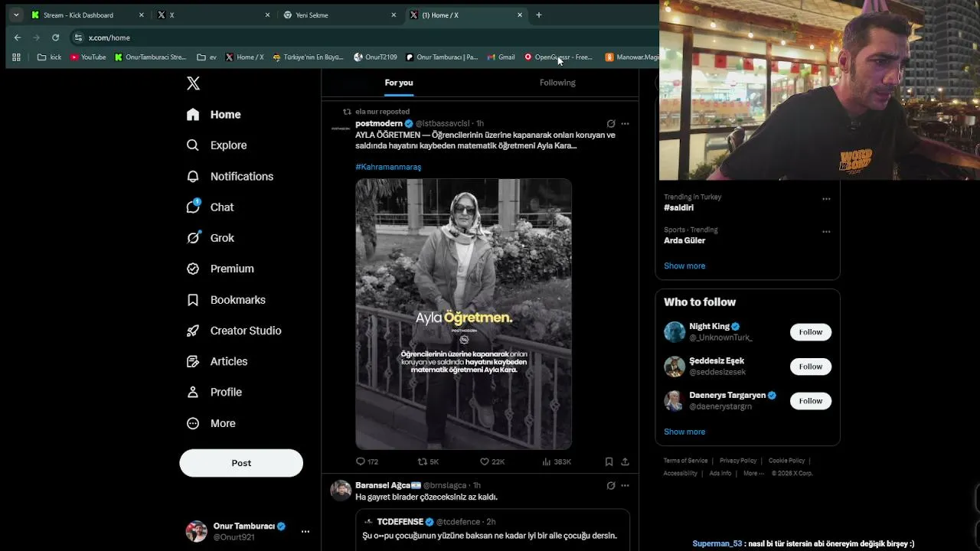
Task: Open options for Arda Güler trend
Action: pyautogui.click(x=826, y=231)
